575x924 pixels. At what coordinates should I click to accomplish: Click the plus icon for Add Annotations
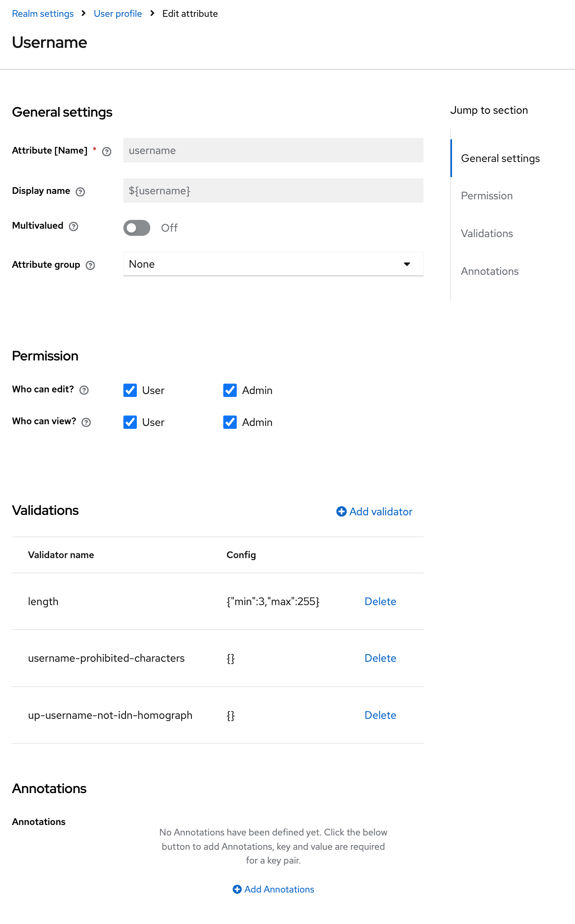point(237,889)
